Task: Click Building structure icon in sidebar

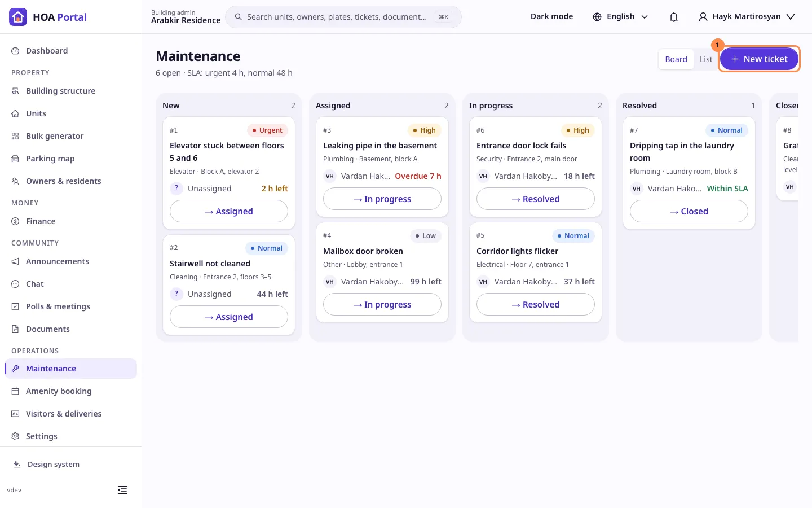Action: (x=15, y=91)
